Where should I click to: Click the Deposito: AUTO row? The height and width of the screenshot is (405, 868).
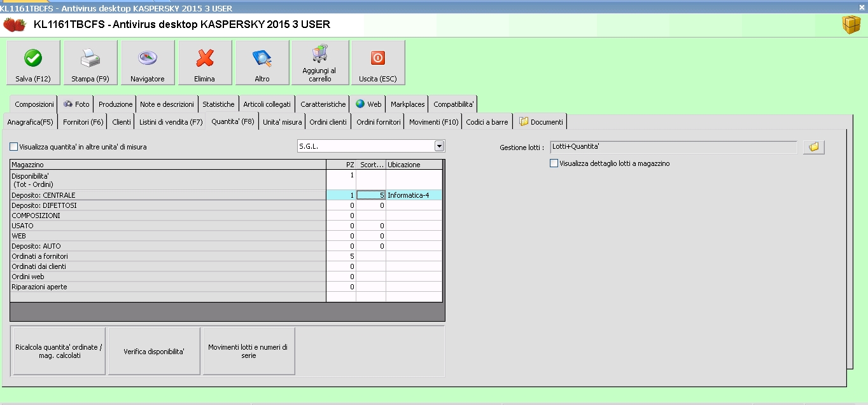click(226, 246)
